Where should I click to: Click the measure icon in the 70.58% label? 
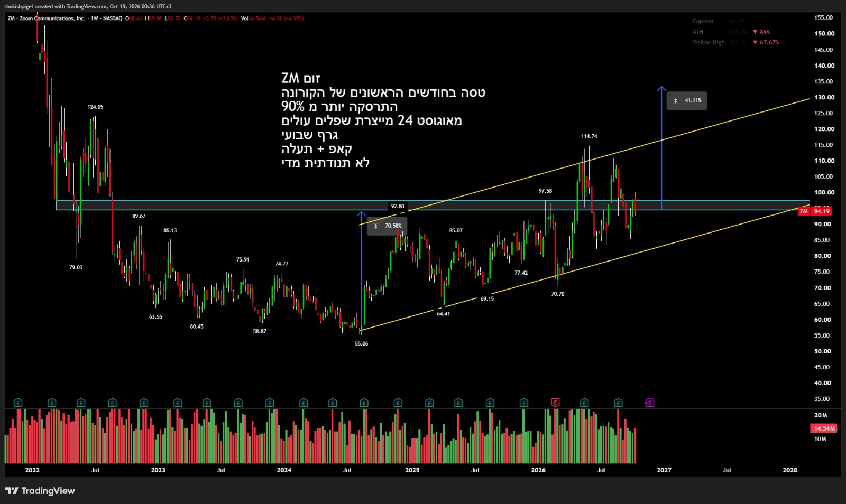[376, 226]
